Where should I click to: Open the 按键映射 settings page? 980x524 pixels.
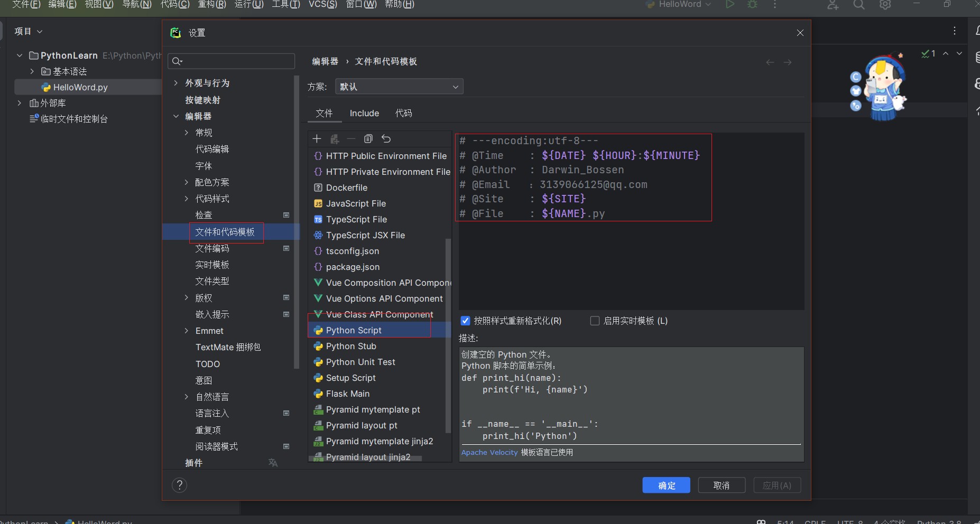click(202, 100)
